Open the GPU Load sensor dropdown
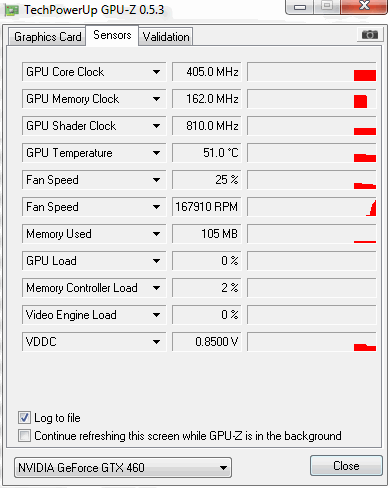Screen dimensions: 390x488 click(156, 261)
